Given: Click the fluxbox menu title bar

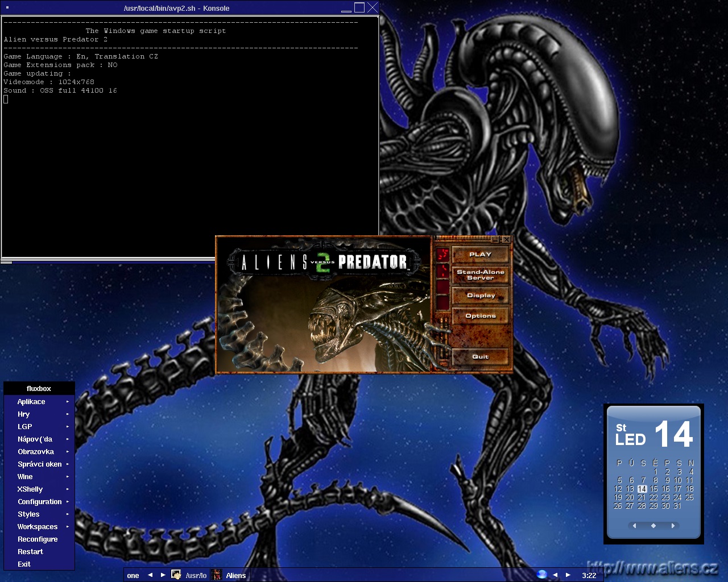Looking at the screenshot, I should [39, 389].
